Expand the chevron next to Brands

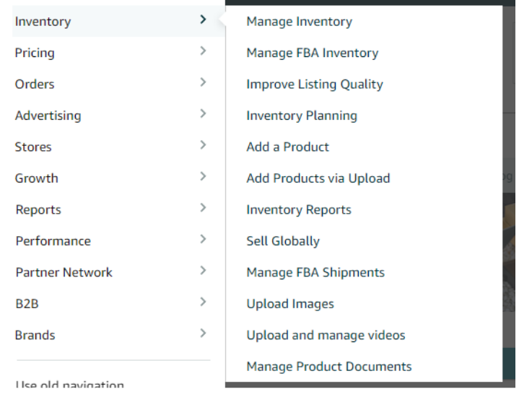coord(203,333)
